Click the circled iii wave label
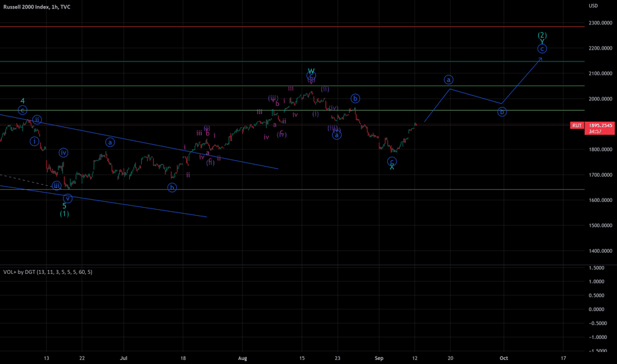Viewport: 617px width, 364px height. pos(57,185)
